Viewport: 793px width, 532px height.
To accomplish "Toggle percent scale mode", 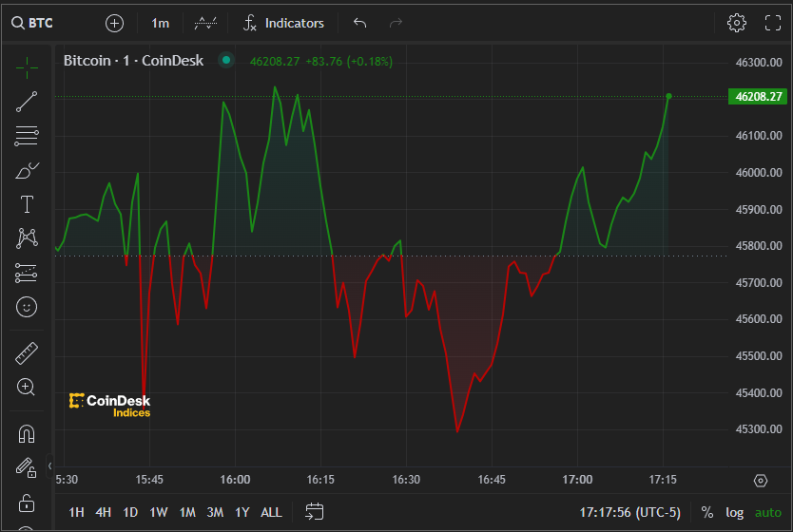I will tap(707, 512).
